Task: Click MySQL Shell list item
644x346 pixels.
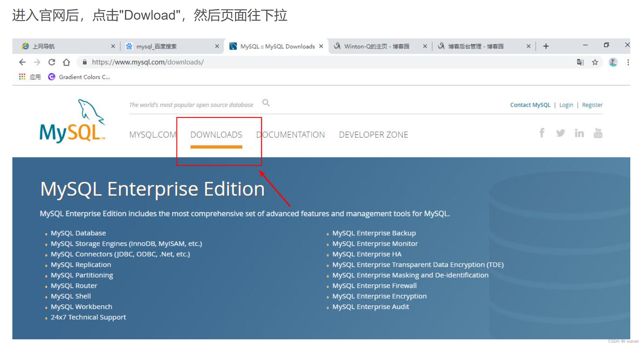Action: pos(70,296)
